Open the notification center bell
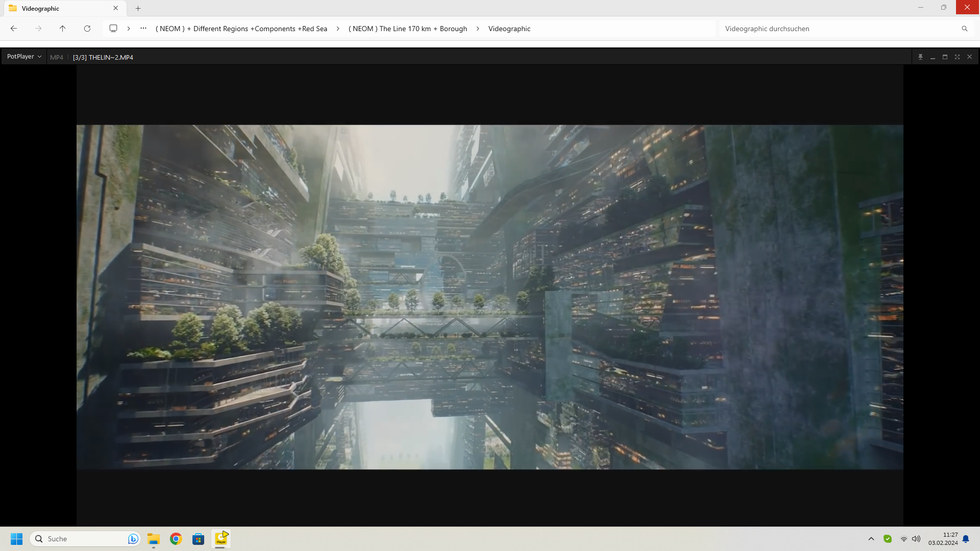 pos(966,539)
